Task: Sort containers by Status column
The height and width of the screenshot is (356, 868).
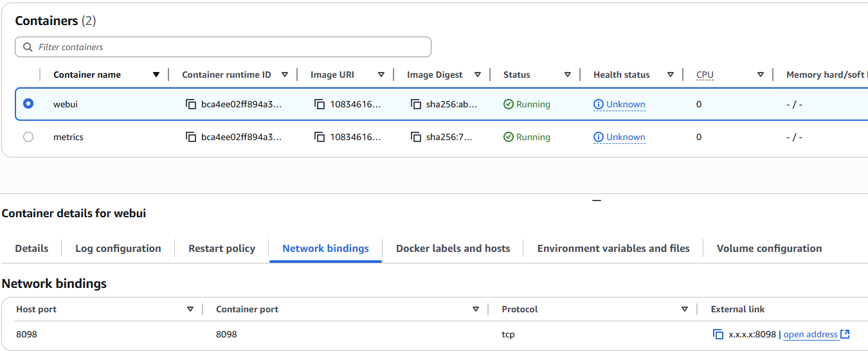Action: (x=567, y=75)
